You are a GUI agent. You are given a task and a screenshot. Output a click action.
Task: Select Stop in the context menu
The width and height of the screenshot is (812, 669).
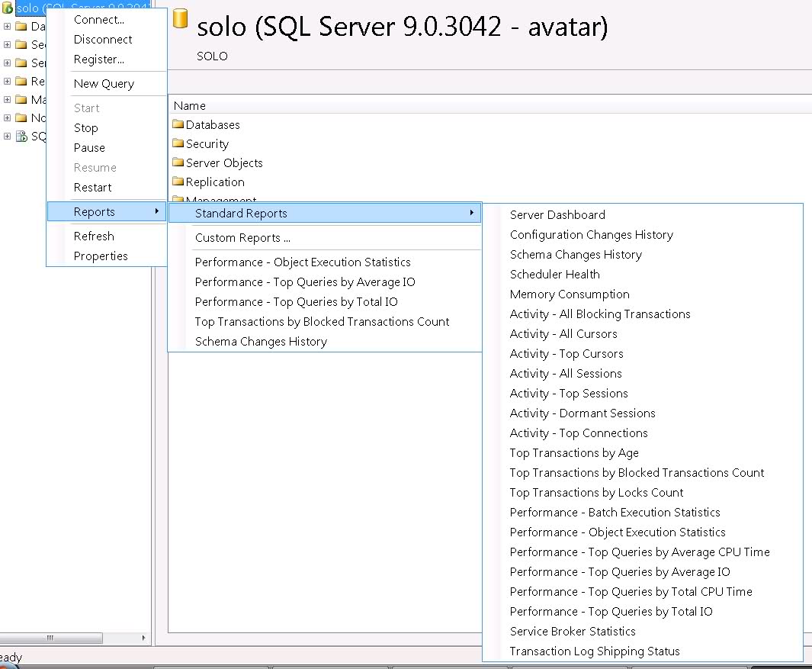coord(86,128)
